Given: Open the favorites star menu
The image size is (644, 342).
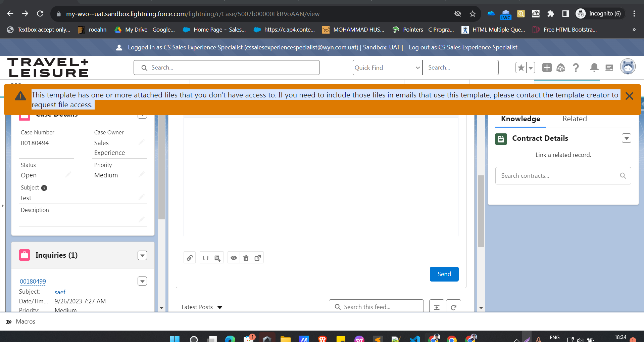Looking at the screenshot, I should point(521,68).
